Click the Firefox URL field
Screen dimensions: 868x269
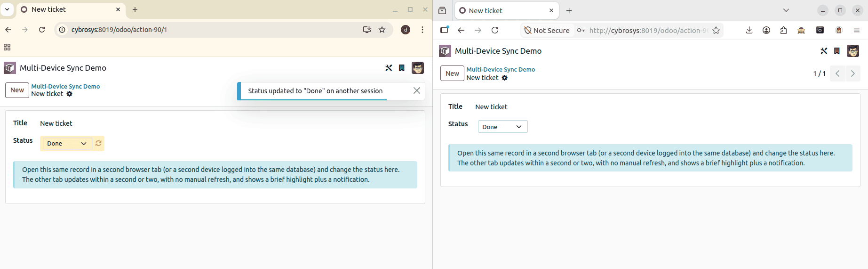(x=648, y=30)
